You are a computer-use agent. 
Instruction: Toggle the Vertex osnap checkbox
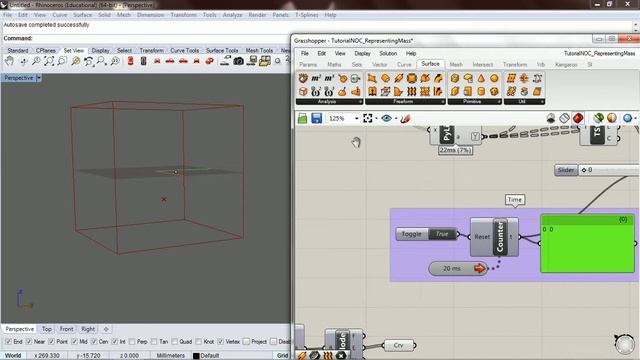point(221,342)
